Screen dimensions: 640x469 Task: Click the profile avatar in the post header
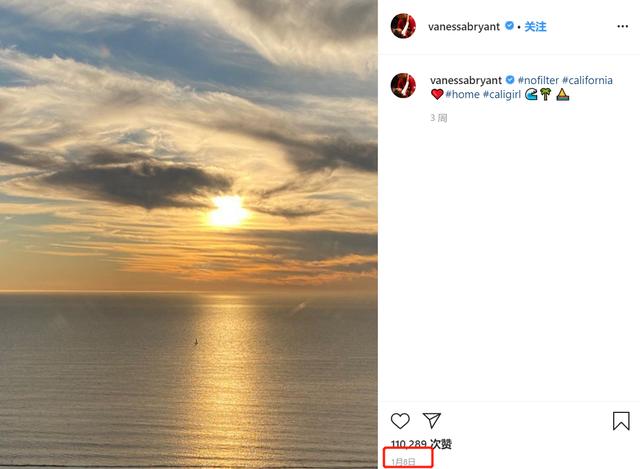[x=403, y=27]
